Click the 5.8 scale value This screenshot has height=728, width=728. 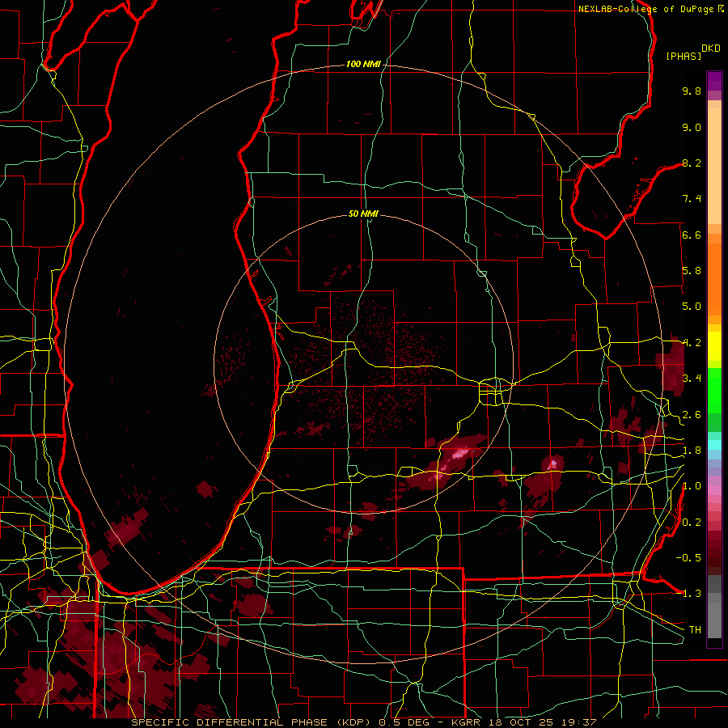pos(692,271)
